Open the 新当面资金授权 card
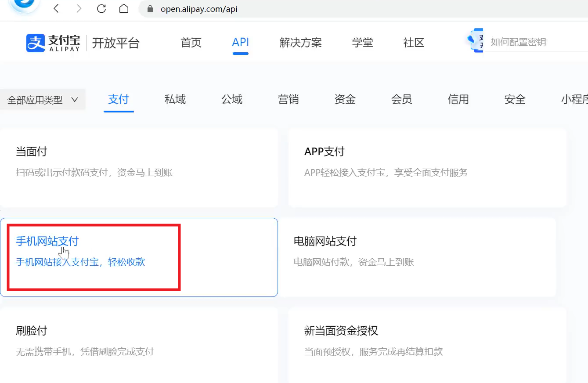The width and height of the screenshot is (588, 383). [x=427, y=345]
